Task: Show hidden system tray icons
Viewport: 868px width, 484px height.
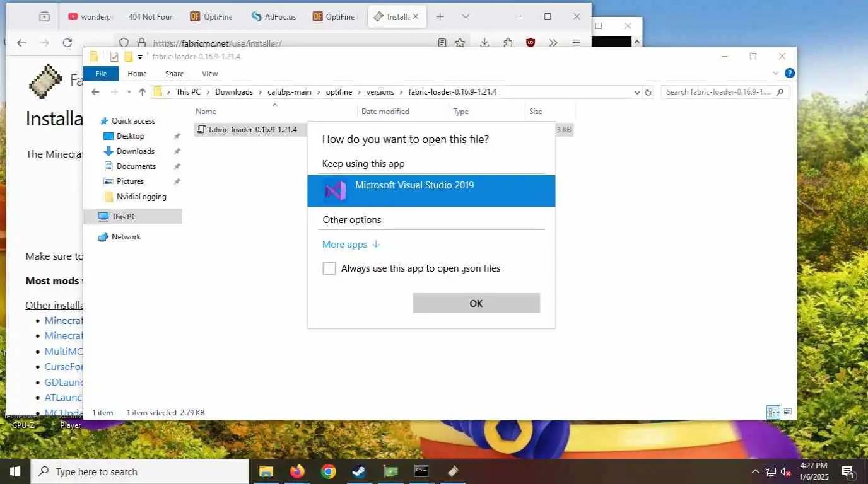Action: (755, 471)
